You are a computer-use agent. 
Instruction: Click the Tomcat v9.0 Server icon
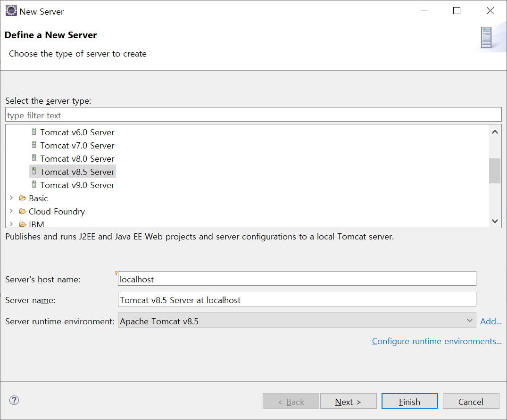pyautogui.click(x=34, y=184)
